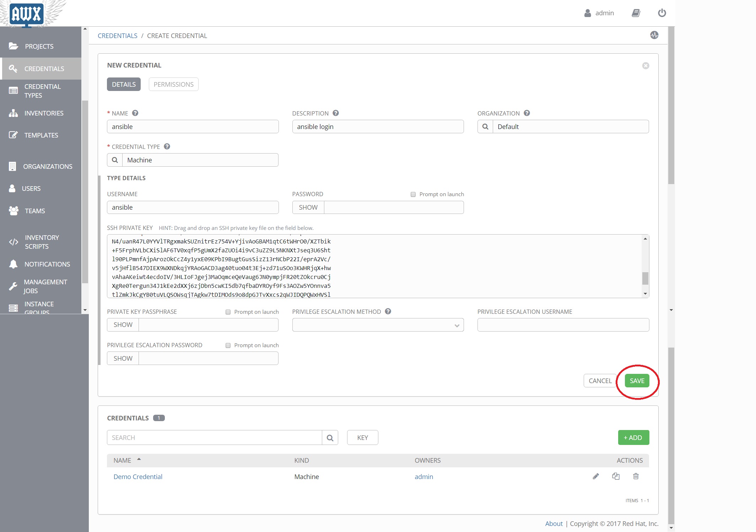Image resolution: width=756 pixels, height=532 pixels.
Task: Click the AWX logo
Action: tap(27, 14)
